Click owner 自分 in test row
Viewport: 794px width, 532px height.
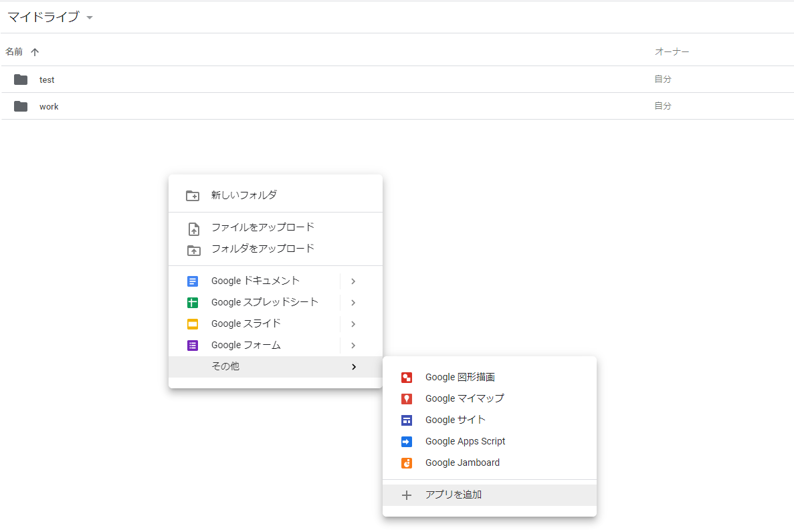663,79
